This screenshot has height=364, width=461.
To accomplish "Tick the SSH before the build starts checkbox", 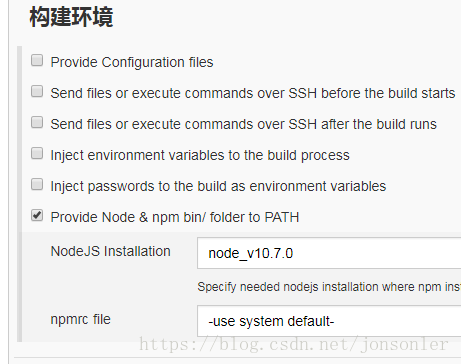I will coord(37,91).
